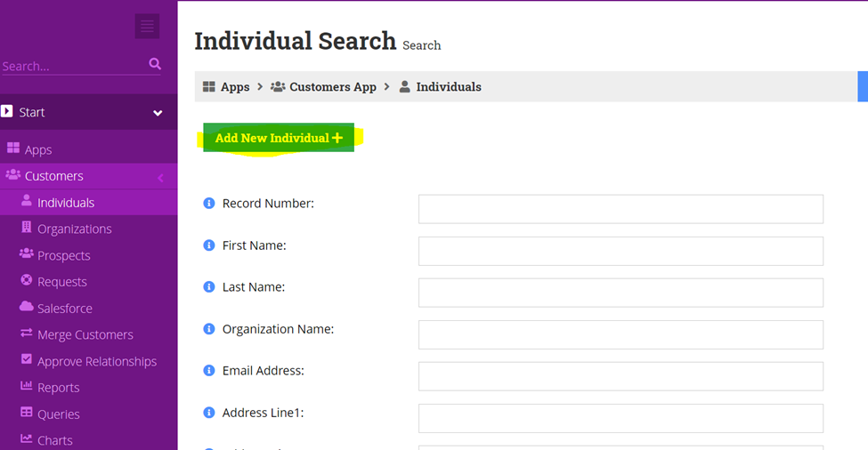Focus the Last Name input field
The image size is (868, 450).
coord(621,293)
